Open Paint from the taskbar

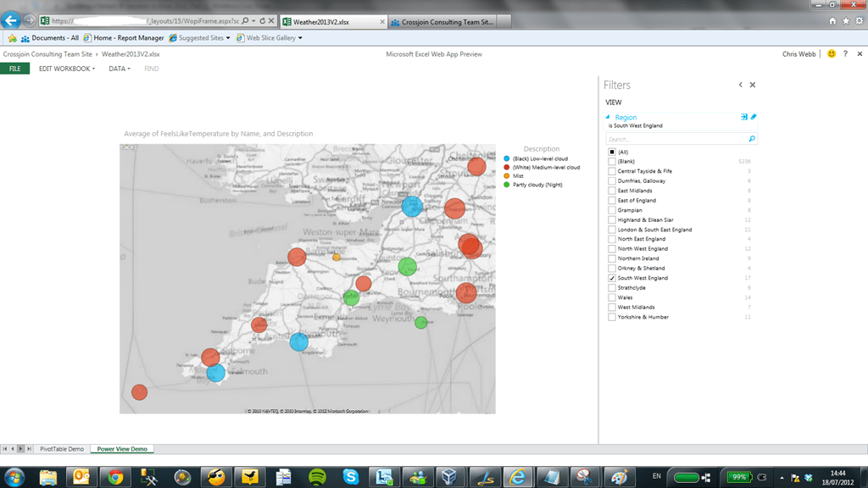619,477
